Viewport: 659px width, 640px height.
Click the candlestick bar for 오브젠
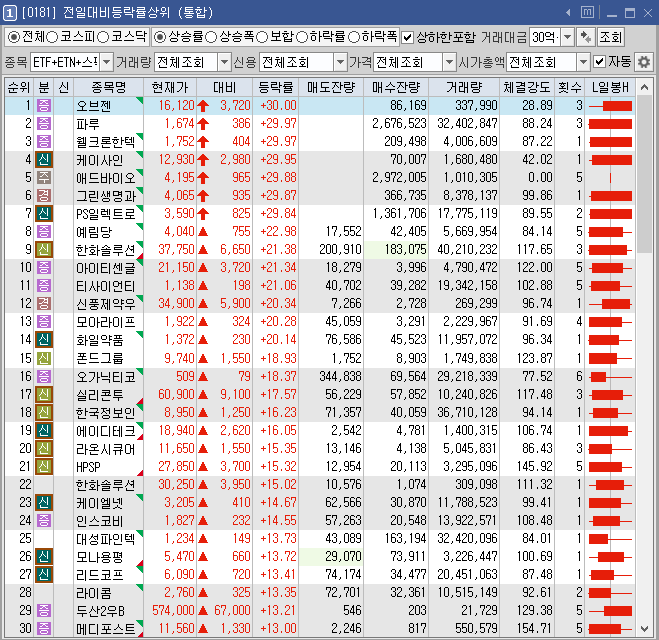610,106
